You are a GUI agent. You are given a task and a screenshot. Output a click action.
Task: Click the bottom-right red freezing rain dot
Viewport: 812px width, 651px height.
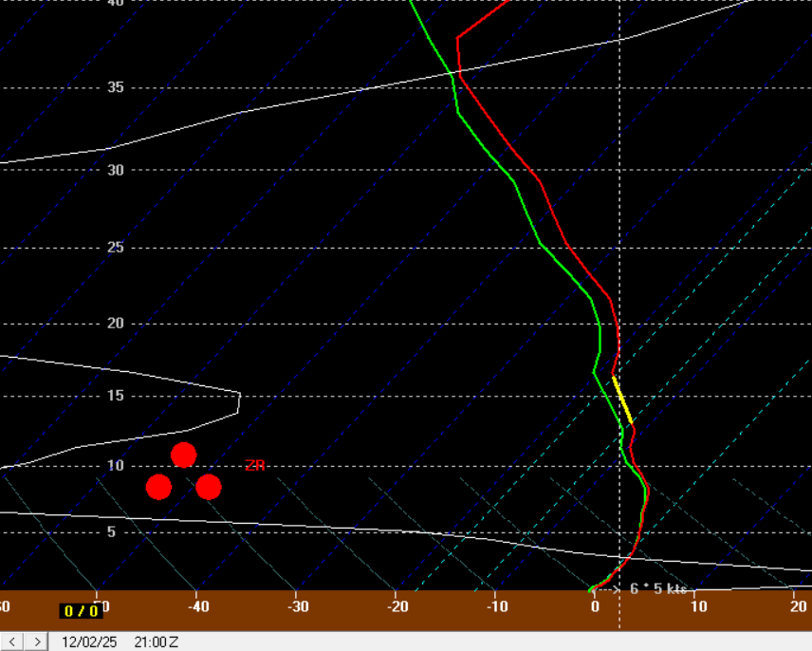(209, 487)
